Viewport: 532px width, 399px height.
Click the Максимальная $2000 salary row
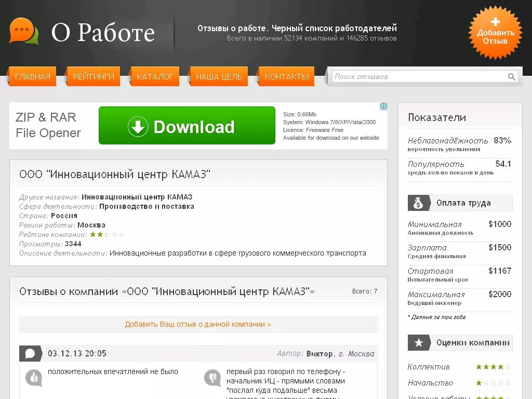pyautogui.click(x=460, y=298)
